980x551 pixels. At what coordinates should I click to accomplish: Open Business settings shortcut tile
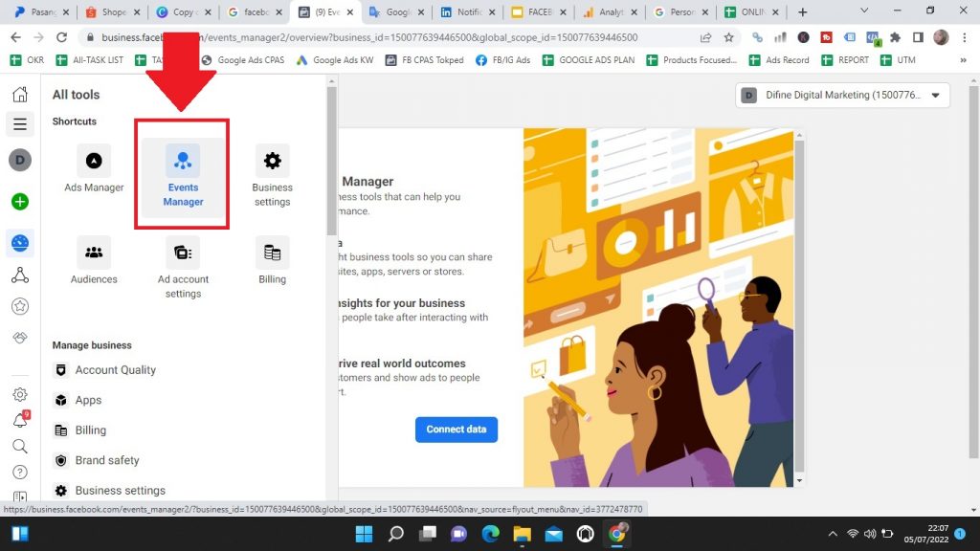[272, 176]
